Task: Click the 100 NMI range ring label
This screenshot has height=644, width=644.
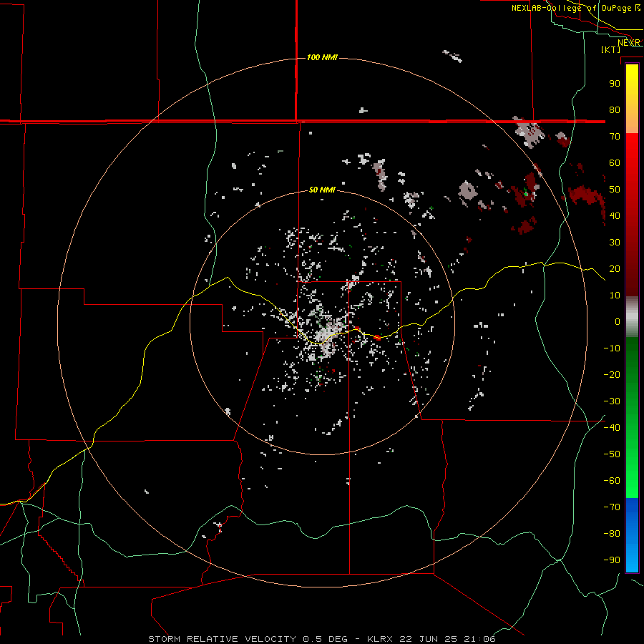Action: [x=322, y=57]
